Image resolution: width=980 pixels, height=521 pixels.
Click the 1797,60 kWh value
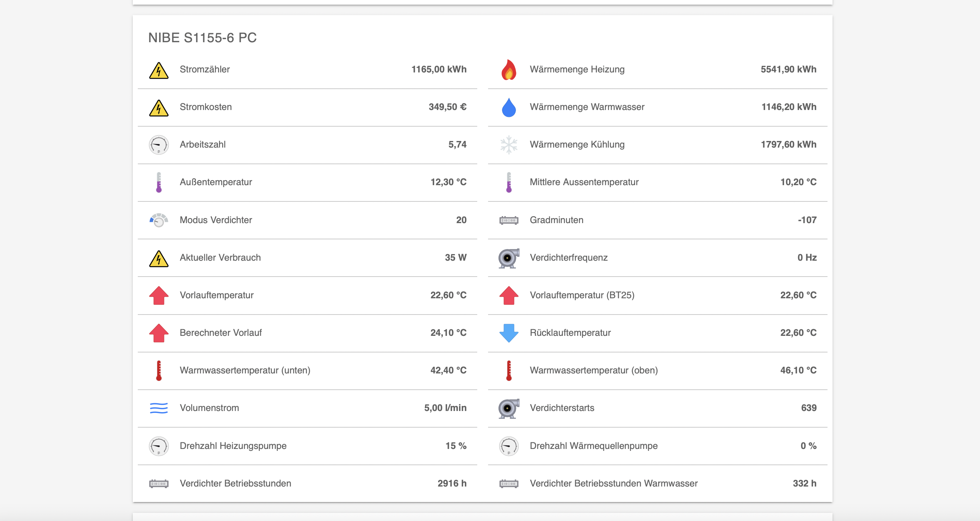click(789, 144)
